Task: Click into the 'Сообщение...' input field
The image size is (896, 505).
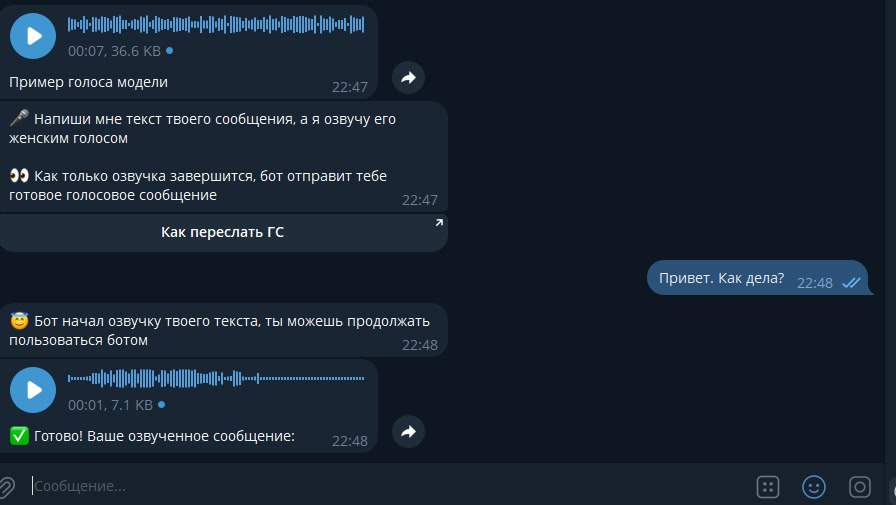Action: (389, 486)
